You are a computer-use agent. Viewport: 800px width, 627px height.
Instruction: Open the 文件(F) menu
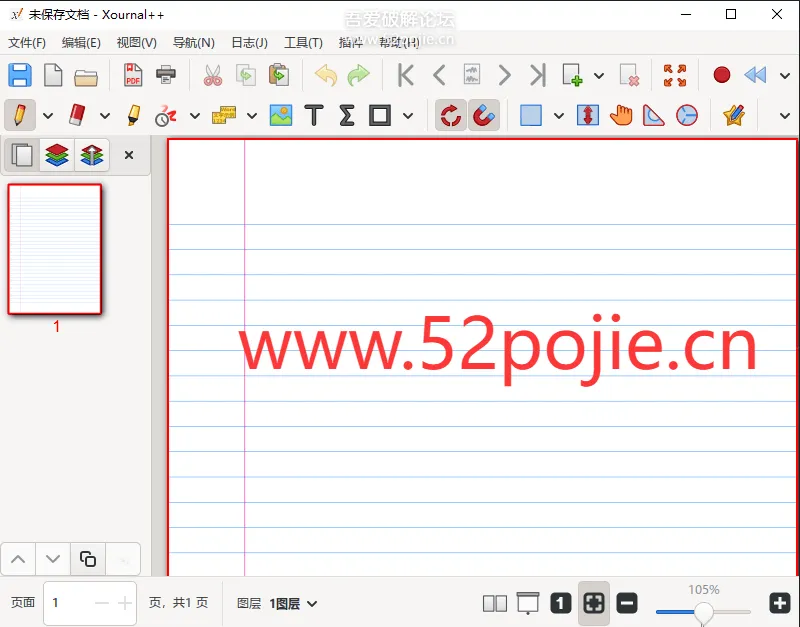(x=27, y=42)
